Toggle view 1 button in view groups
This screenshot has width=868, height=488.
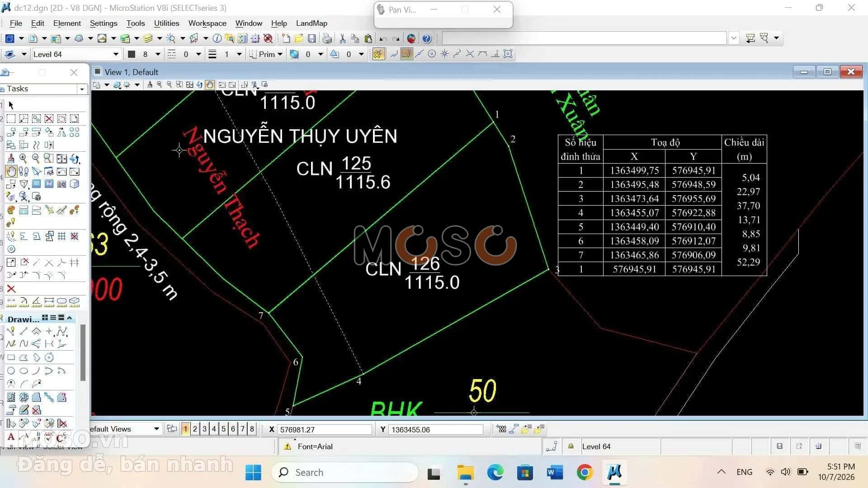point(185,429)
